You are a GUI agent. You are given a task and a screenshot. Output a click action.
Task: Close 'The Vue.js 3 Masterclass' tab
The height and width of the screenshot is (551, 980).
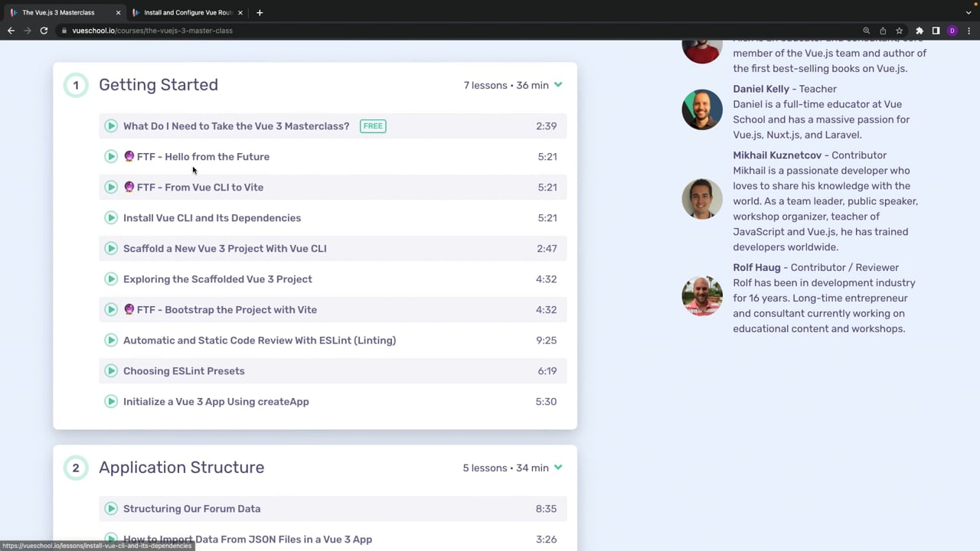[118, 12]
